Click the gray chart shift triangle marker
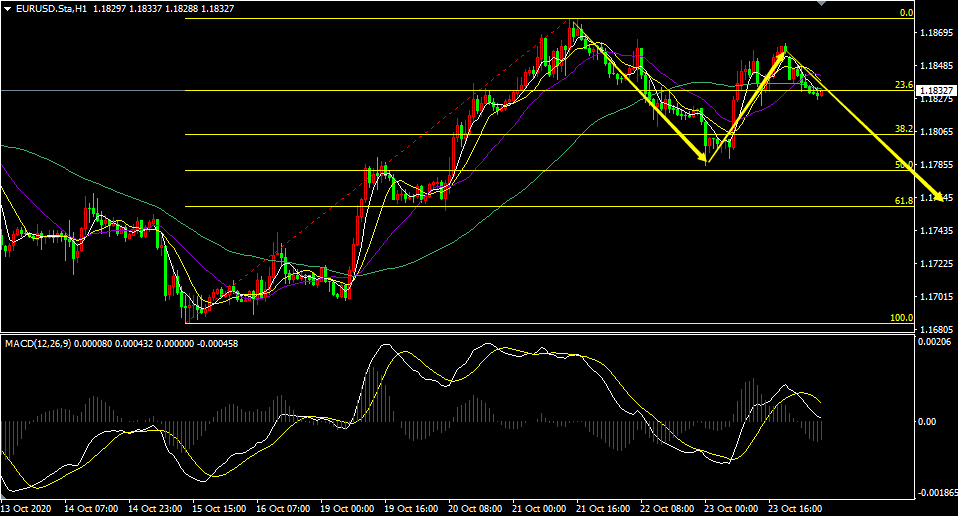The image size is (958, 516). coord(822,3)
